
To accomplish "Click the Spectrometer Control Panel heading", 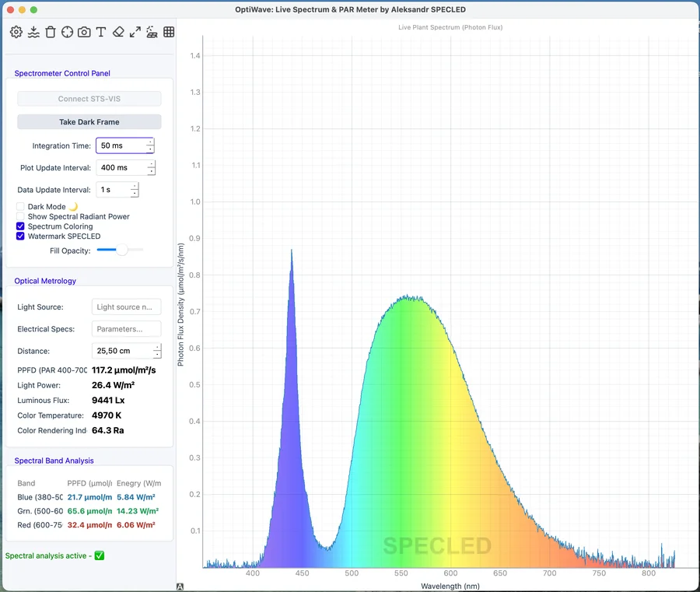I will pos(62,73).
